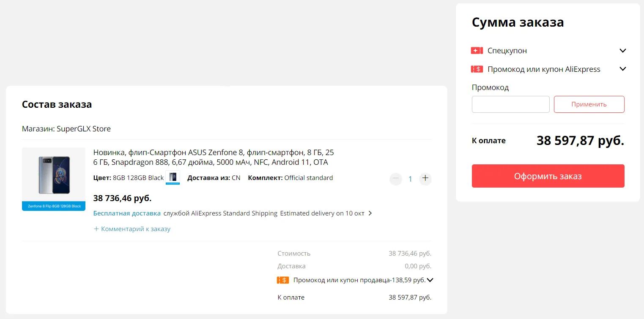Expand the seller coupon discount dropdown
The image size is (644, 319).
[x=430, y=280]
